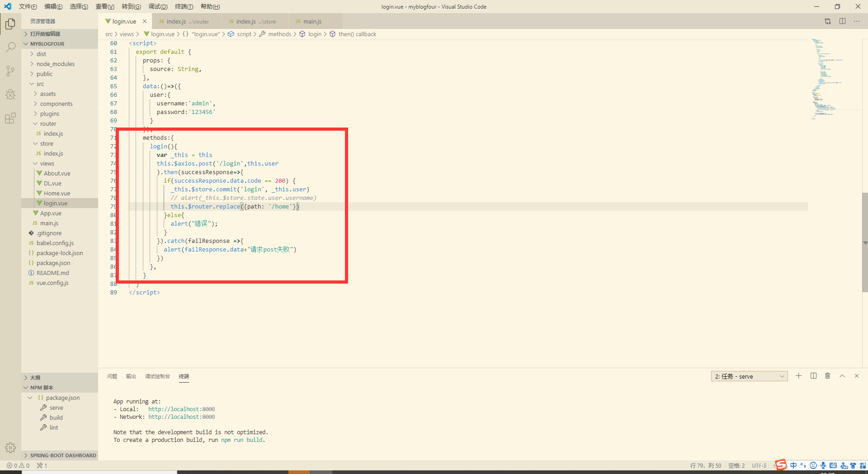This screenshot has width=868, height=474.
Task: Run the build npm script
Action: 56,417
